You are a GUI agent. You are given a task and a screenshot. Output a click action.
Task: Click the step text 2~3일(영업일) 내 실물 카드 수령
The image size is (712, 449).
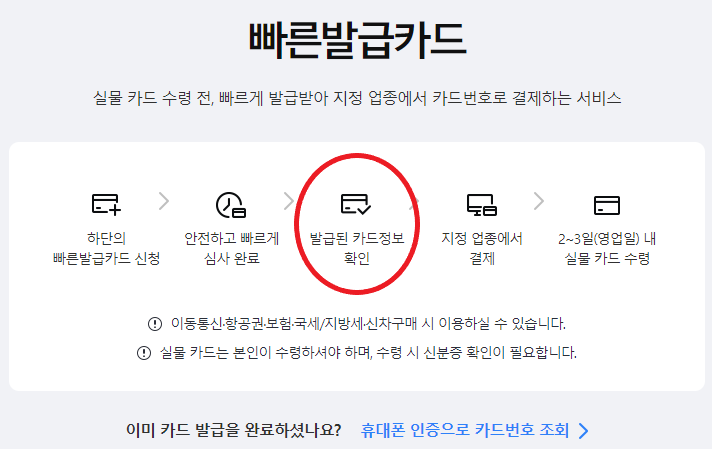click(607, 248)
